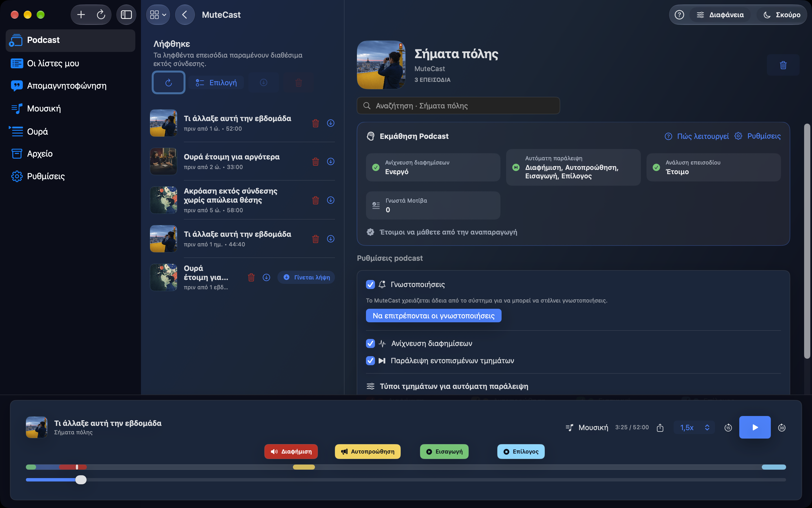The width and height of the screenshot is (812, 508).
Task: Open Podcast section in sidebar
Action: [70, 40]
